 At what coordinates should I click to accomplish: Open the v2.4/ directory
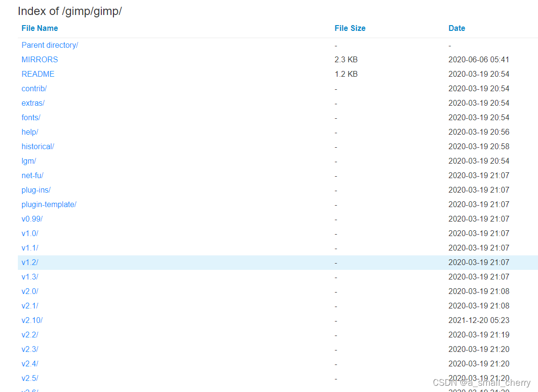pos(30,364)
